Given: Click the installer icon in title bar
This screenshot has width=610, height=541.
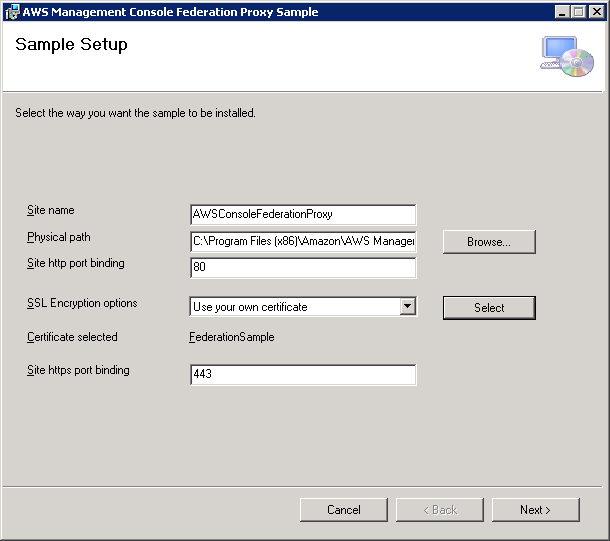Looking at the screenshot, I should (x=12, y=12).
